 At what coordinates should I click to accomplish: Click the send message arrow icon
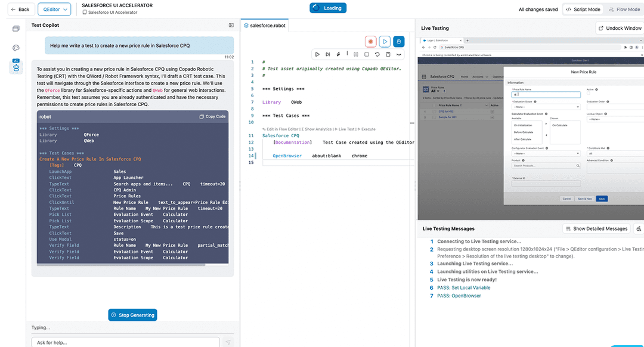[x=228, y=342]
